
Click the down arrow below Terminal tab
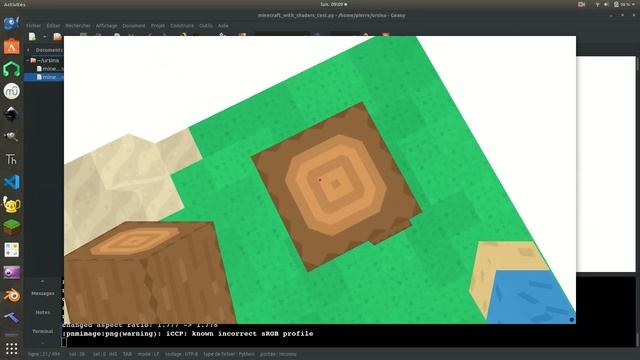[42, 342]
